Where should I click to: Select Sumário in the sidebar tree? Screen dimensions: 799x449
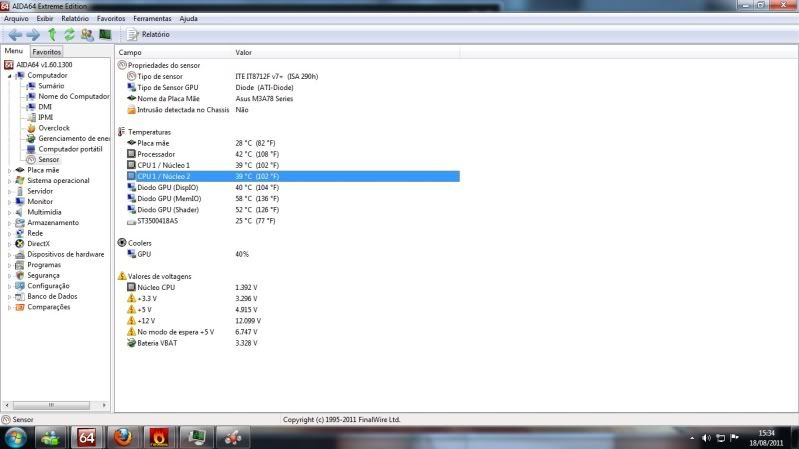50,86
